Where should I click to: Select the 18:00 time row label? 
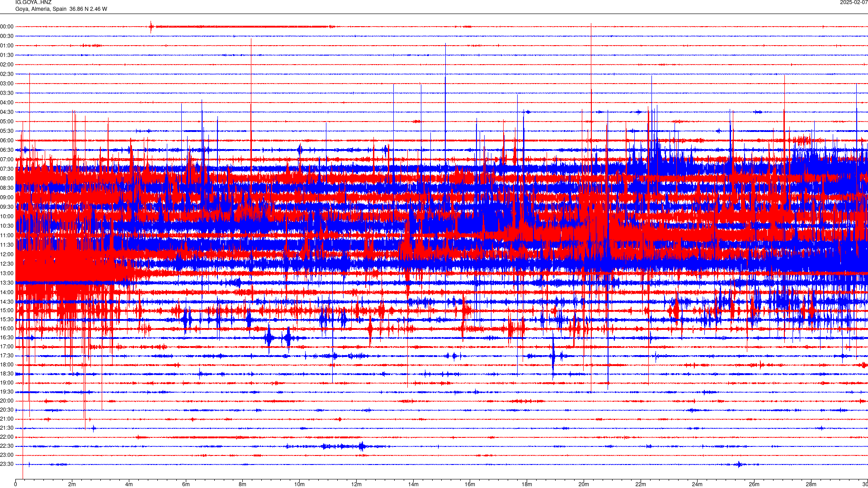click(7, 365)
